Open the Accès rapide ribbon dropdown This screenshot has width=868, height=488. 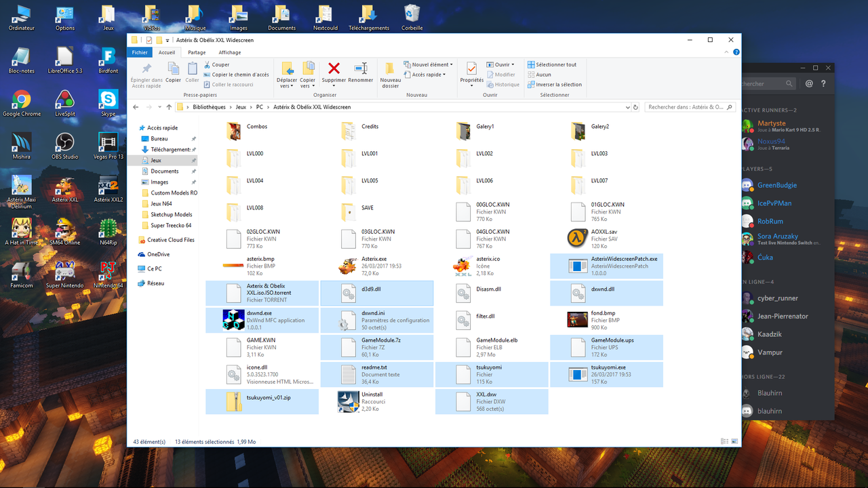click(425, 75)
